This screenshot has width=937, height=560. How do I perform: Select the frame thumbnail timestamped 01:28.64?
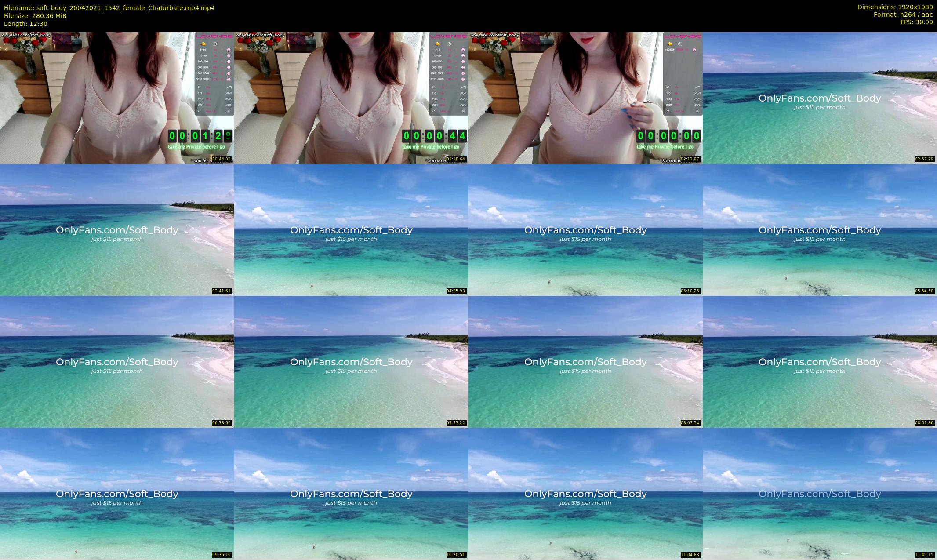tap(351, 98)
